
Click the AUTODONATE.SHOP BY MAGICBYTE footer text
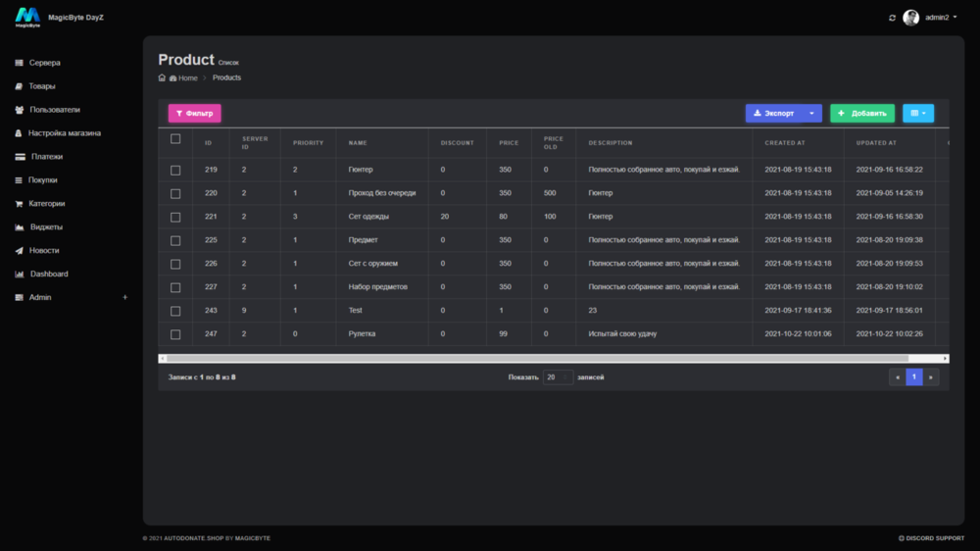pyautogui.click(x=217, y=538)
